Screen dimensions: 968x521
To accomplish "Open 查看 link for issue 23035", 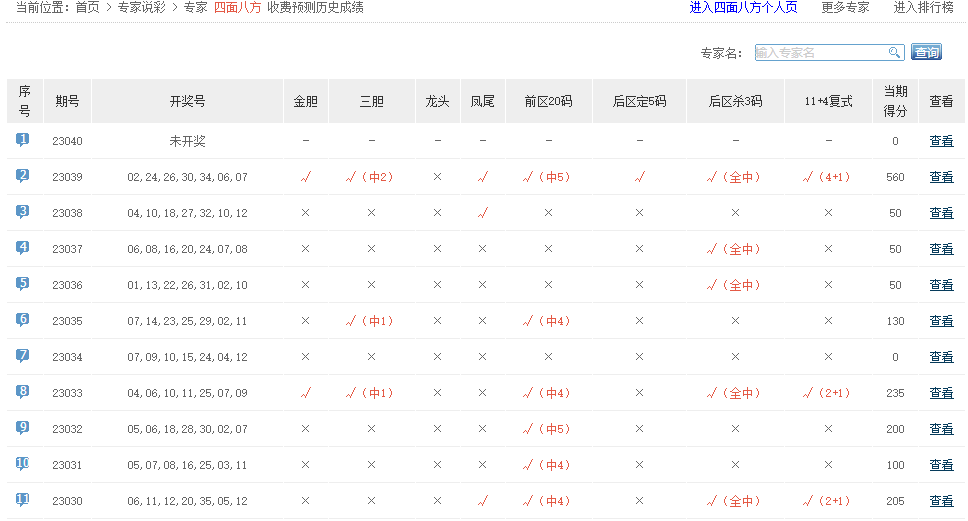I will (941, 321).
